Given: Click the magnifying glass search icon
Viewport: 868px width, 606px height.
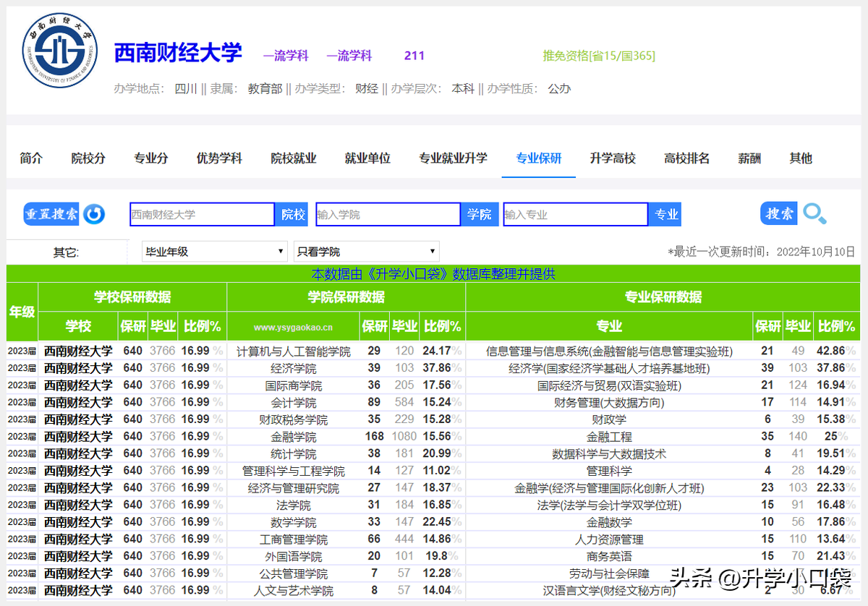Looking at the screenshot, I should [x=814, y=214].
